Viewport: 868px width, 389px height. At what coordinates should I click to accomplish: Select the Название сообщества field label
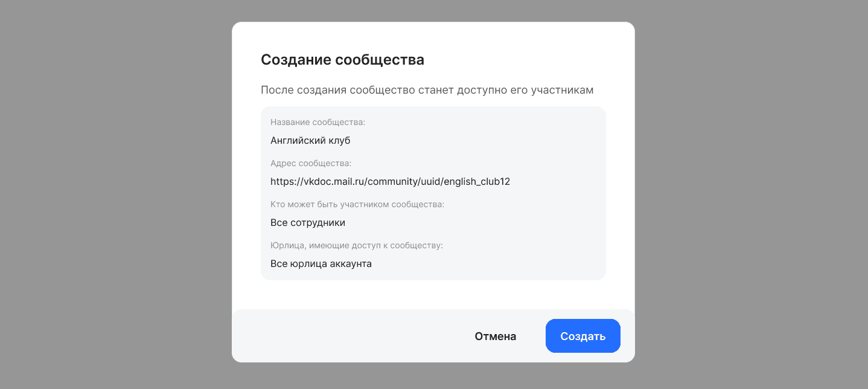tap(318, 122)
